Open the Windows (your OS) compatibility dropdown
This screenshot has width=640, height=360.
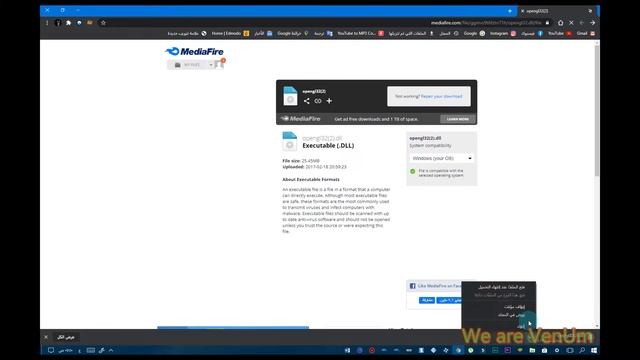(x=442, y=158)
